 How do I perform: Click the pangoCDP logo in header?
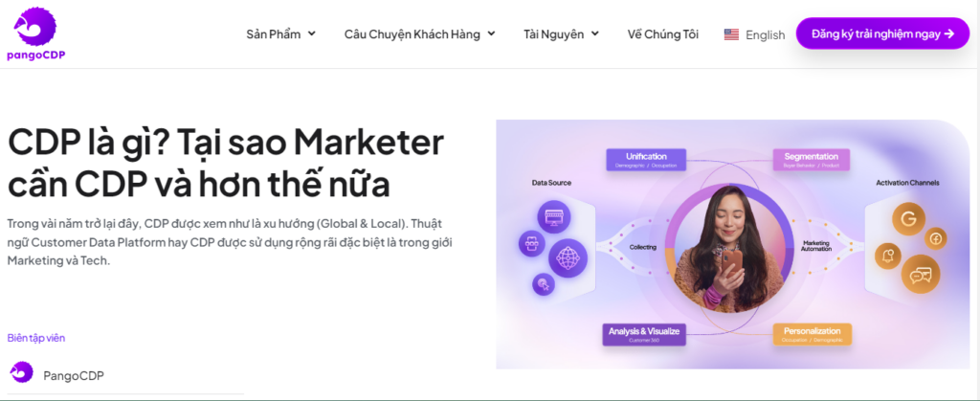point(35,34)
